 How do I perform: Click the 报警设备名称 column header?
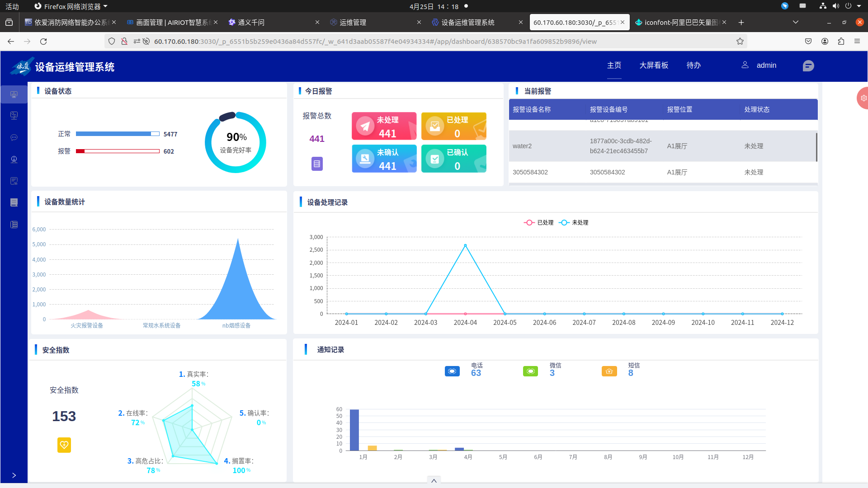[532, 110]
